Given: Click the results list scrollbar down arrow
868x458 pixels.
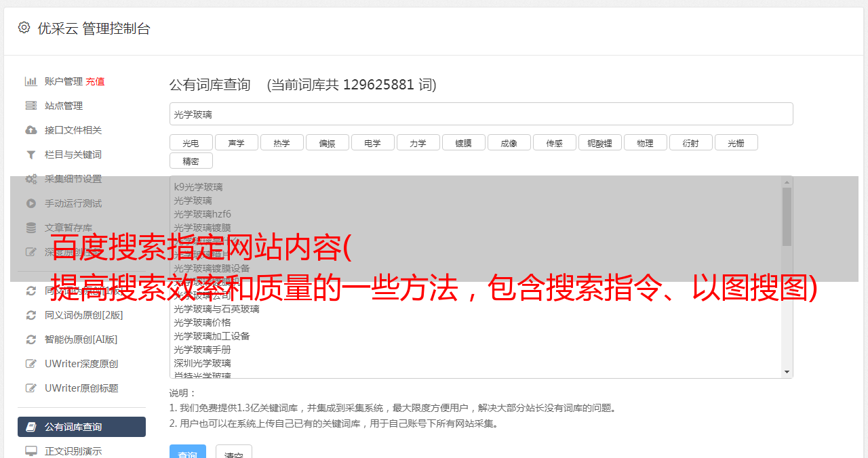Looking at the screenshot, I should pyautogui.click(x=787, y=372).
